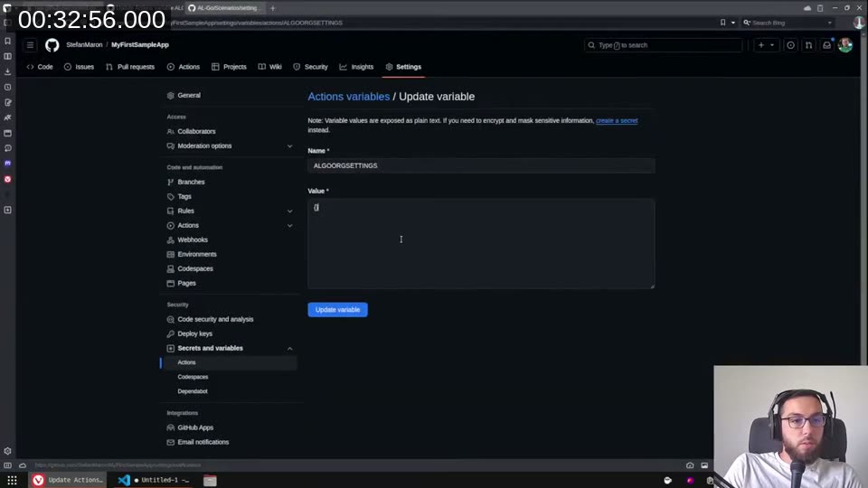Open MyFirstSampleApp repository link
This screenshot has height=488, width=868.
pyautogui.click(x=140, y=45)
